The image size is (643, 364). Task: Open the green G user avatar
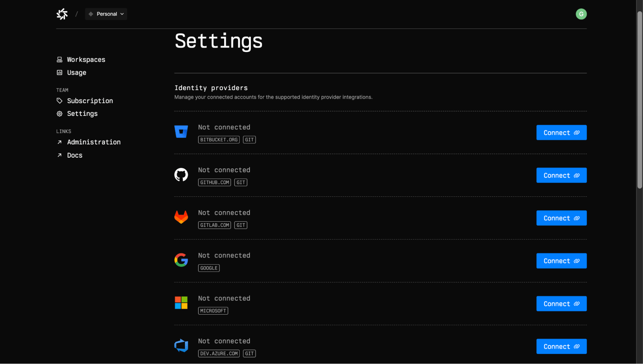(x=581, y=14)
